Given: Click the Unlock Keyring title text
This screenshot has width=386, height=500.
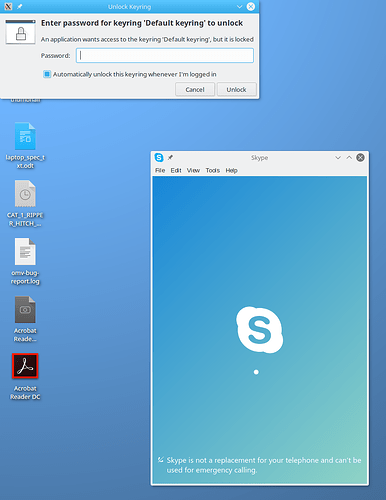Looking at the screenshot, I should (x=130, y=7).
